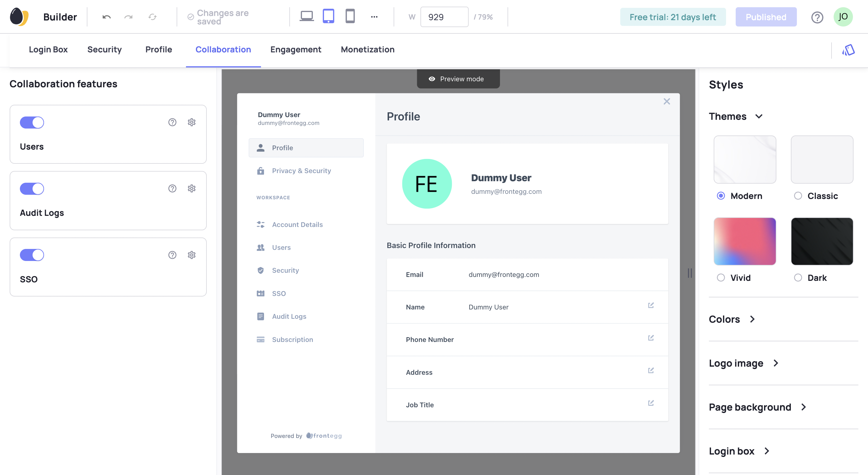Image resolution: width=868 pixels, height=475 pixels.
Task: Open the styles paint swatch icon
Action: coord(848,50)
